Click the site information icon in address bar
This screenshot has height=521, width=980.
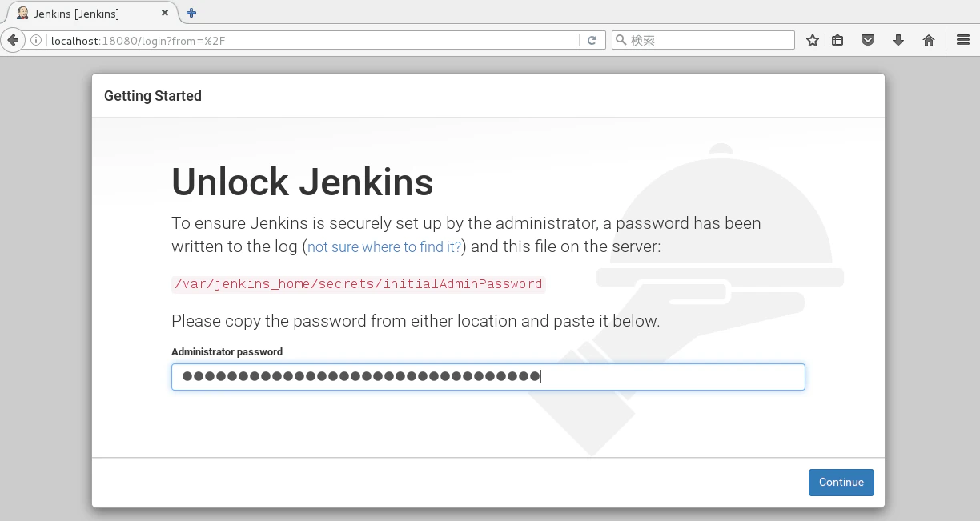tap(37, 39)
